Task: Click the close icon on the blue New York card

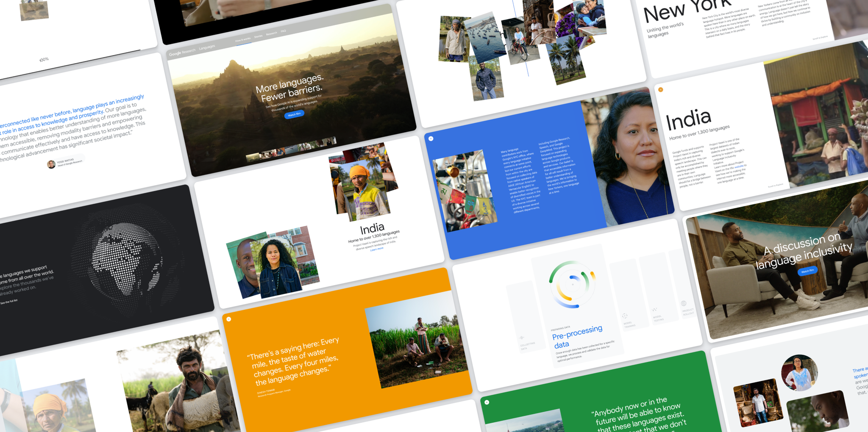Action: click(x=431, y=138)
